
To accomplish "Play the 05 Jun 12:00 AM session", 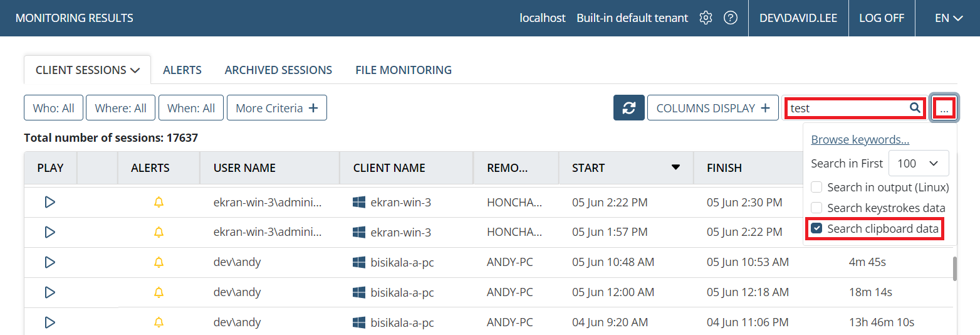I will pos(50,292).
